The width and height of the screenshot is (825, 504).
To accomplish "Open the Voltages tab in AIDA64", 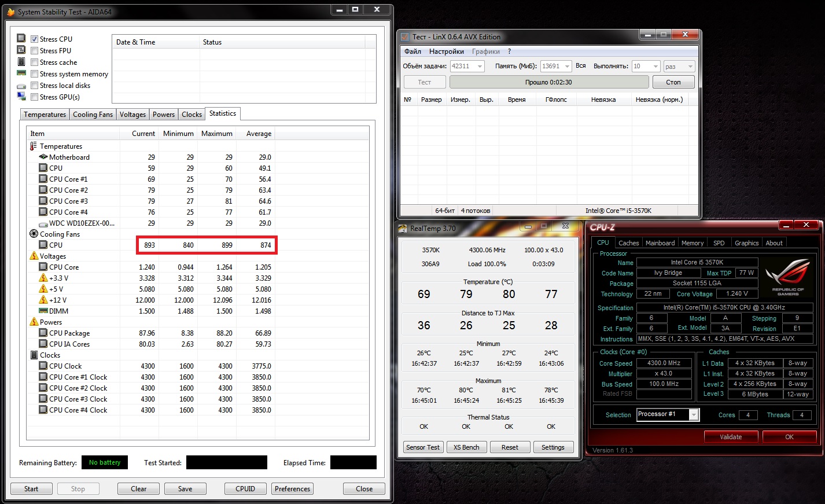I will coord(132,115).
